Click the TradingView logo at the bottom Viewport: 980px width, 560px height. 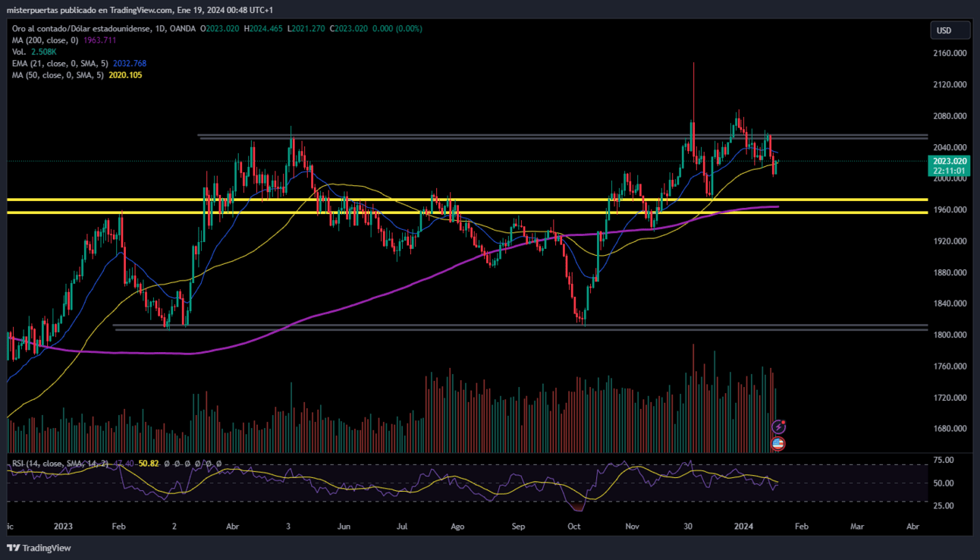pyautogui.click(x=39, y=548)
